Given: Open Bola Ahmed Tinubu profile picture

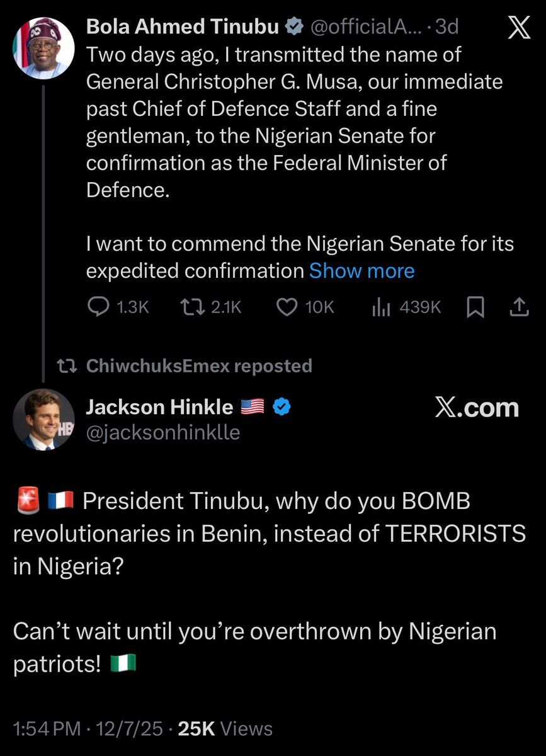Looking at the screenshot, I should pos(42,47).
